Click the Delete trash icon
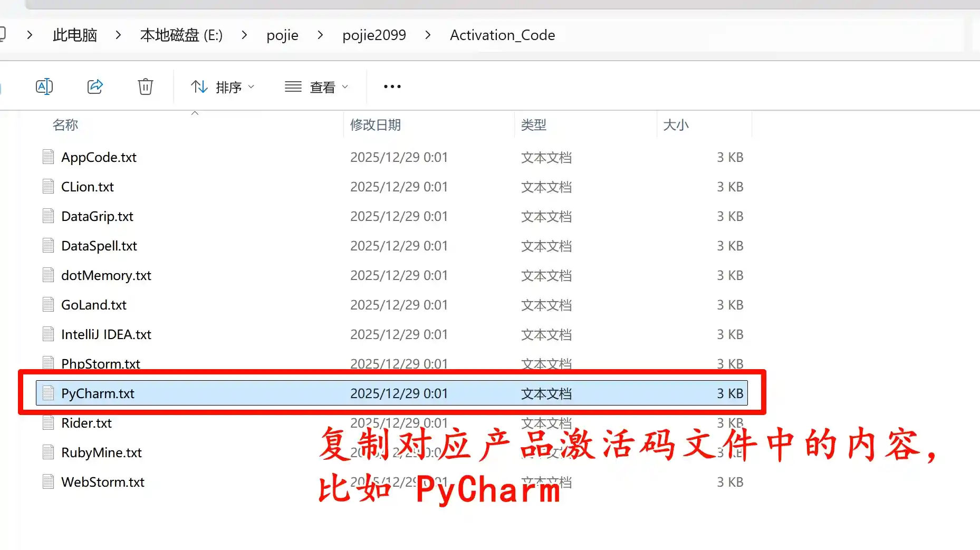 [145, 86]
